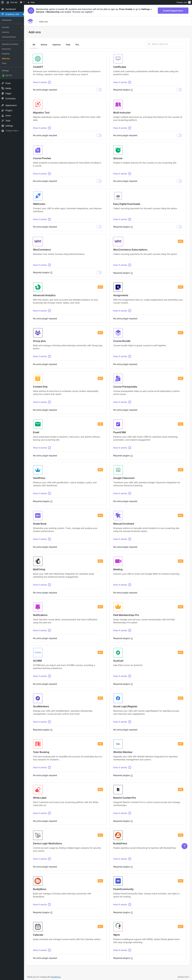Click the Group plus icon
This screenshot has width=192, height=980.
(37, 333)
